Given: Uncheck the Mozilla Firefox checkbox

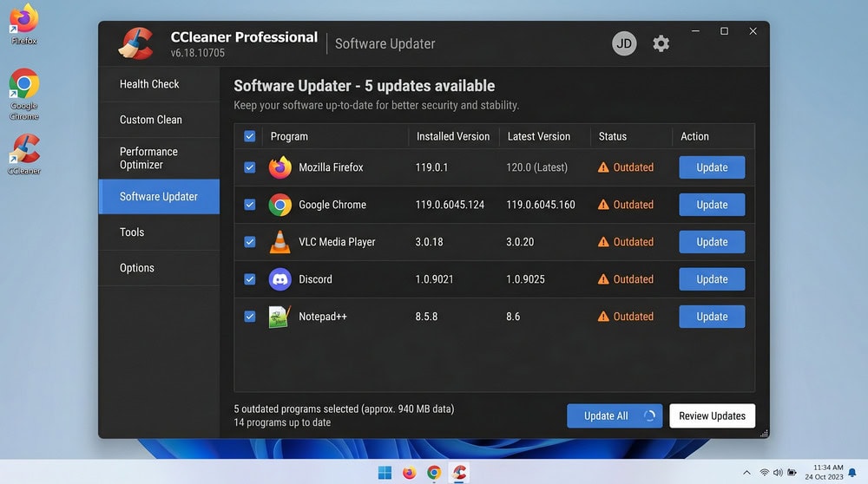Looking at the screenshot, I should coord(250,167).
